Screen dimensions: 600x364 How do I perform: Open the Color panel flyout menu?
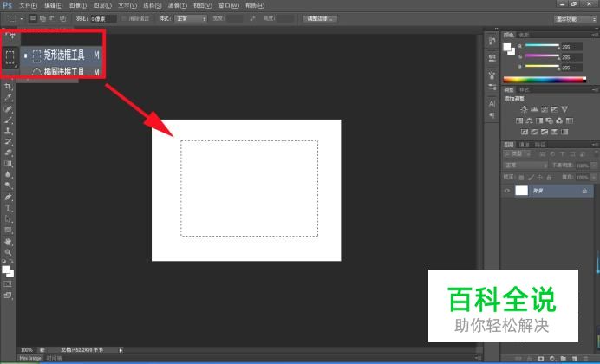[595, 35]
